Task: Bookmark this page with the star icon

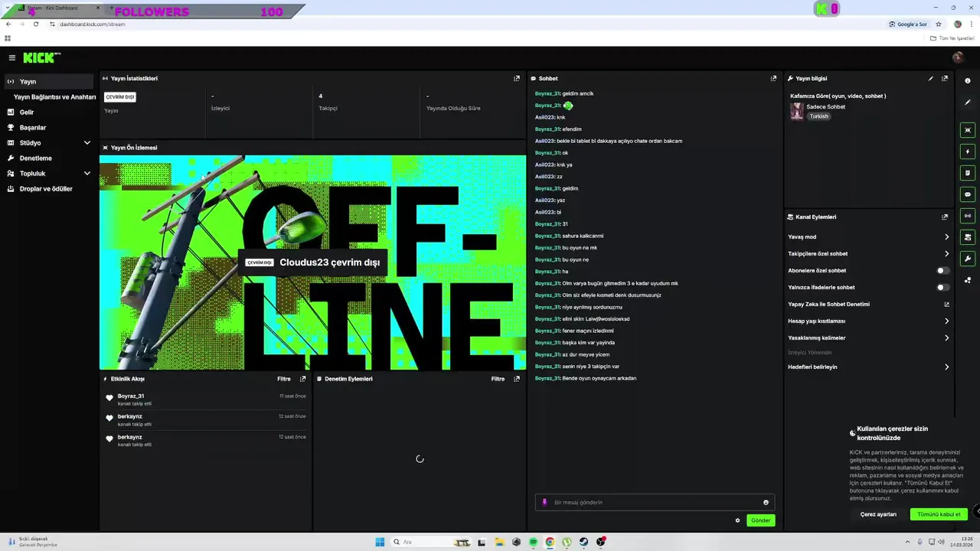Action: click(x=939, y=24)
